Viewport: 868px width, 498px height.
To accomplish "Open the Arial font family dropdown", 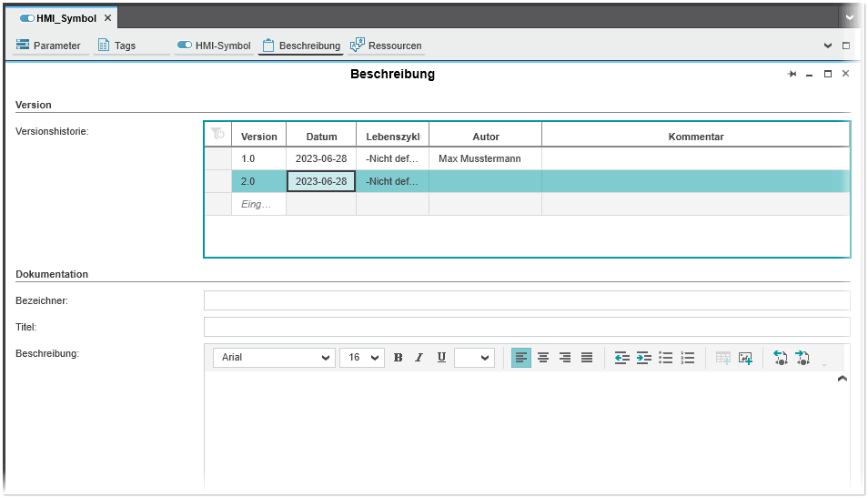I will click(275, 358).
